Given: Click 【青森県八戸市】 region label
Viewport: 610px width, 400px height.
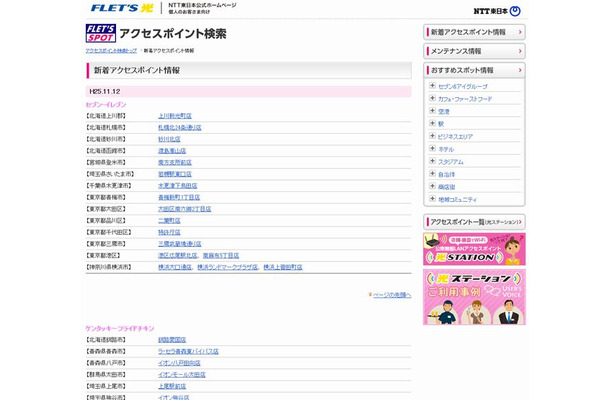Looking at the screenshot, I should (x=106, y=363).
